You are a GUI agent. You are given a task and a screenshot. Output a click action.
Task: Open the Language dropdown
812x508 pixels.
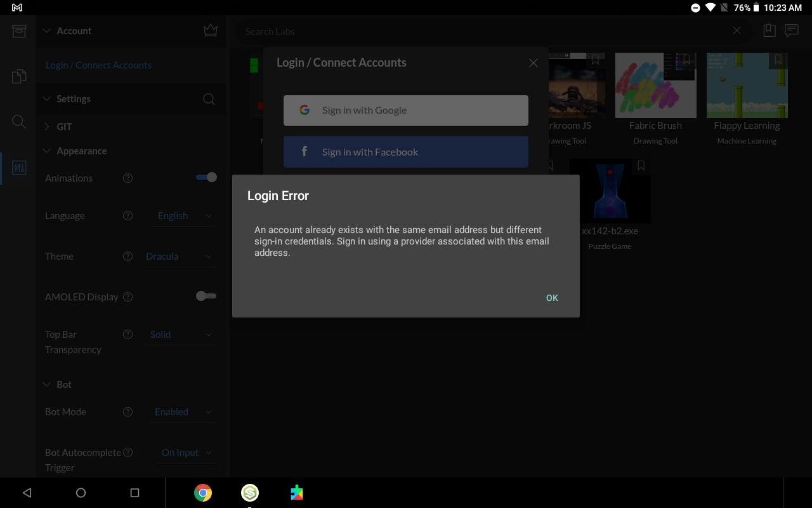[184, 215]
